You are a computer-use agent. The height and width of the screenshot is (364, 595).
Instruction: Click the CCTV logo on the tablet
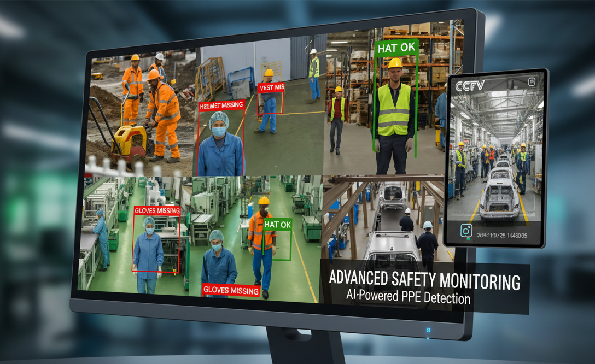(x=470, y=86)
